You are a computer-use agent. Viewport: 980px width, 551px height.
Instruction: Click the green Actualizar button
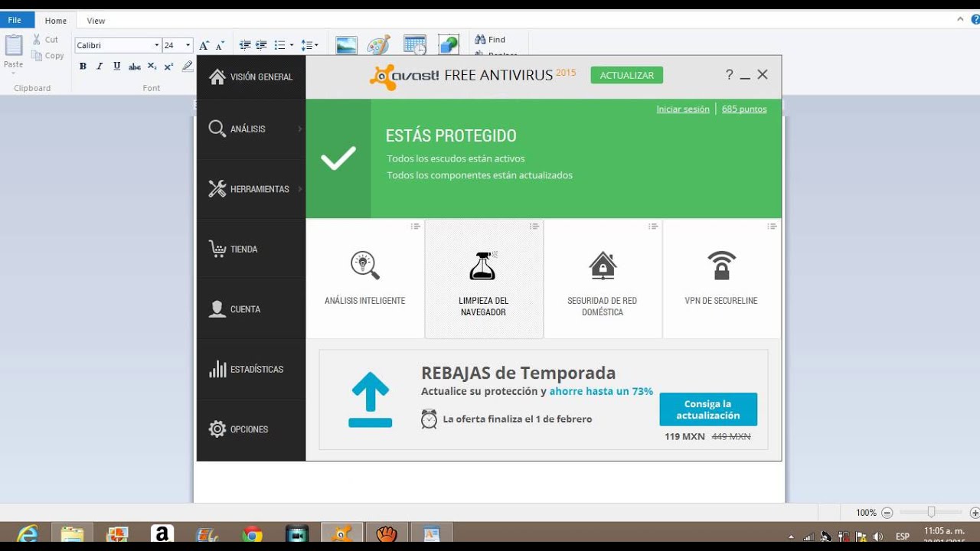point(627,75)
